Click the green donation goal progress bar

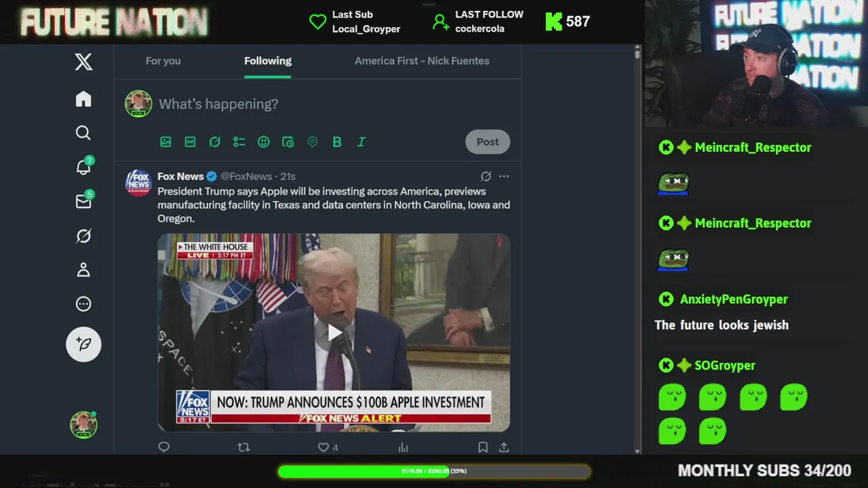[434, 471]
